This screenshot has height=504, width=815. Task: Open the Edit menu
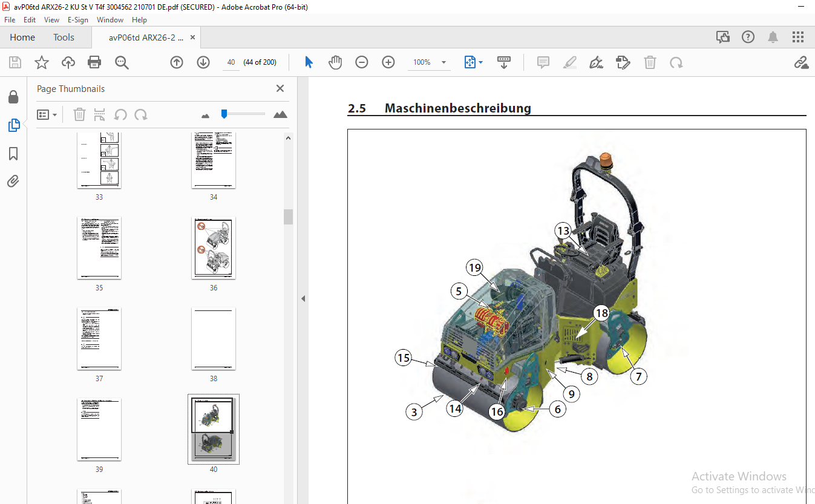tap(30, 20)
